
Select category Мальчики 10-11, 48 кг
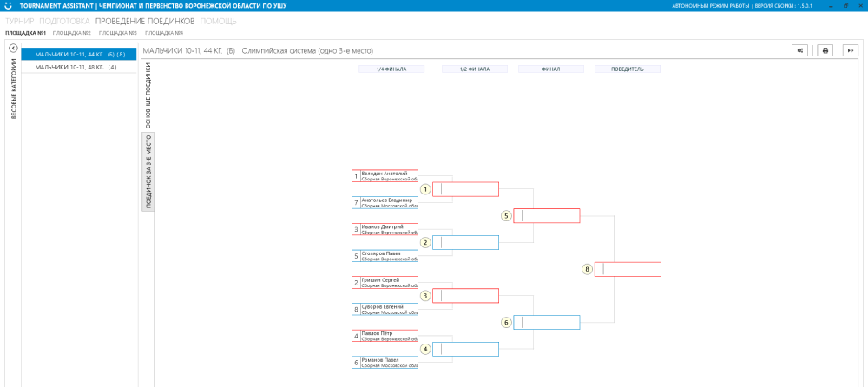(x=78, y=67)
